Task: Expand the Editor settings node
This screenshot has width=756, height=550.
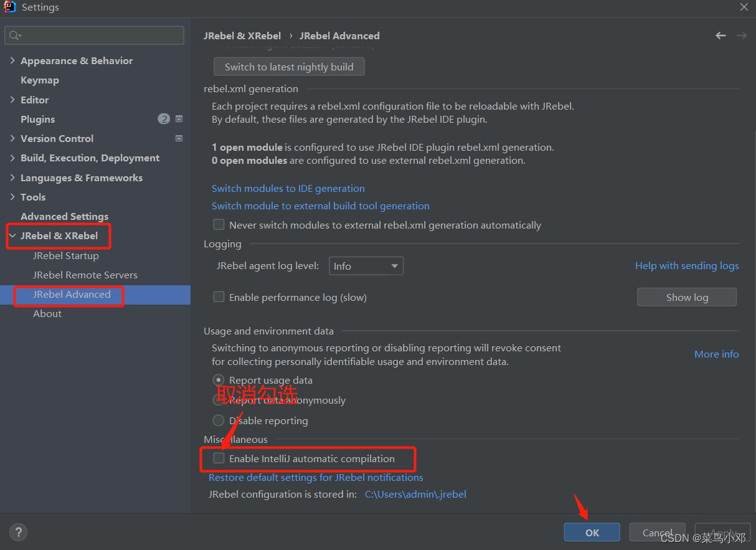Action: [x=12, y=100]
